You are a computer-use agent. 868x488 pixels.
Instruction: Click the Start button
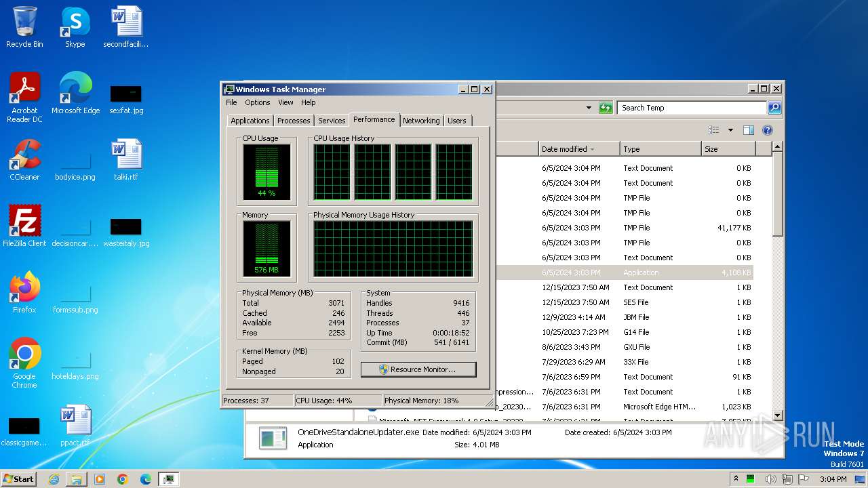pos(19,479)
